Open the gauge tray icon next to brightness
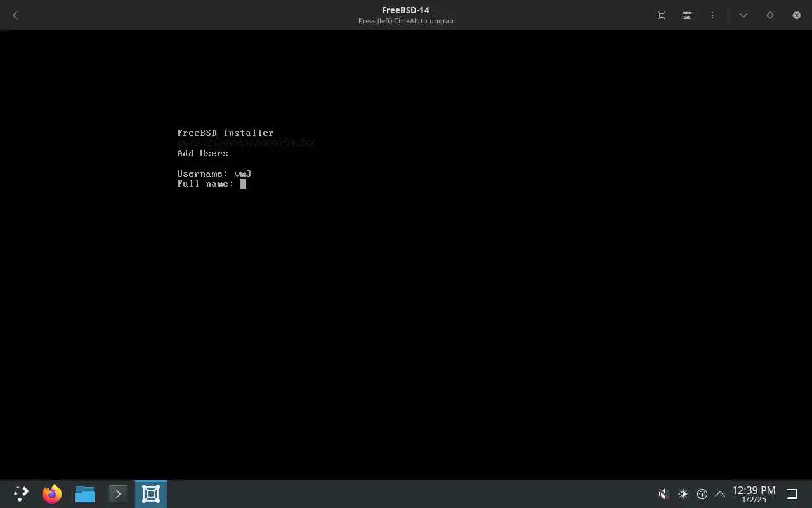The width and height of the screenshot is (812, 508). (x=702, y=494)
